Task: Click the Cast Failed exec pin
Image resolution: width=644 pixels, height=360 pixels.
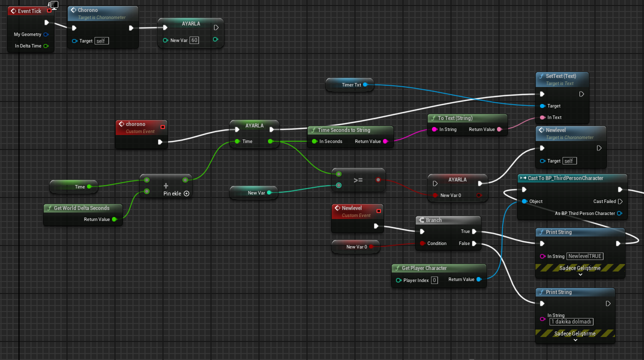Action: click(x=620, y=201)
